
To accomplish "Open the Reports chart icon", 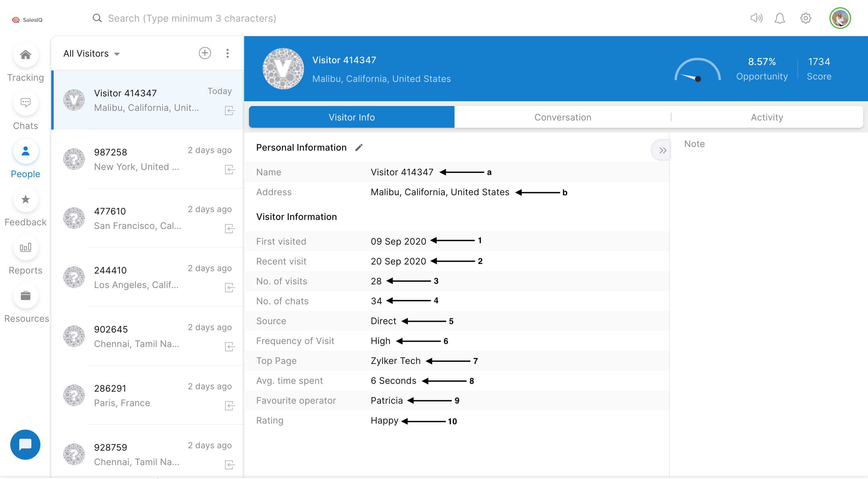I will tap(25, 248).
